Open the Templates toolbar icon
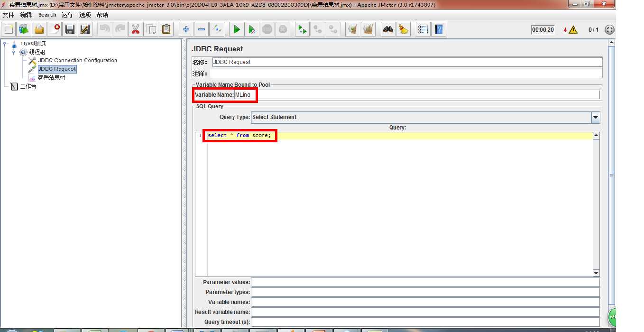This screenshot has width=644, height=332. click(x=24, y=29)
